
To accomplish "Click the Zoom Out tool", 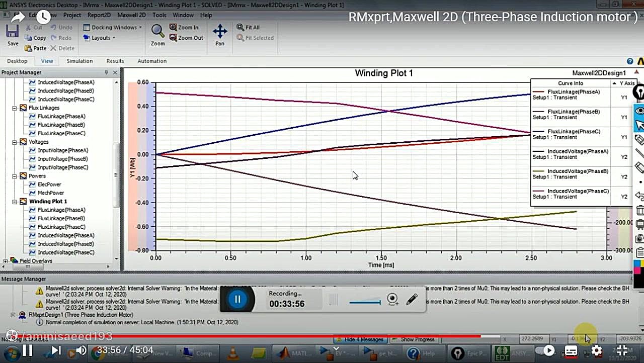I will click(x=186, y=38).
